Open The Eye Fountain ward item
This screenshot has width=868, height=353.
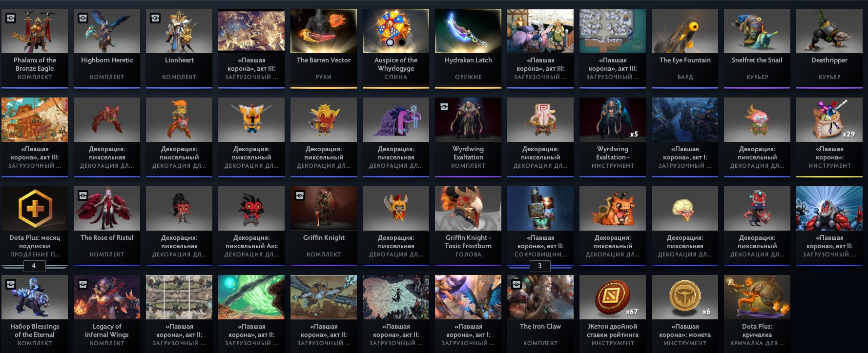coord(685,48)
